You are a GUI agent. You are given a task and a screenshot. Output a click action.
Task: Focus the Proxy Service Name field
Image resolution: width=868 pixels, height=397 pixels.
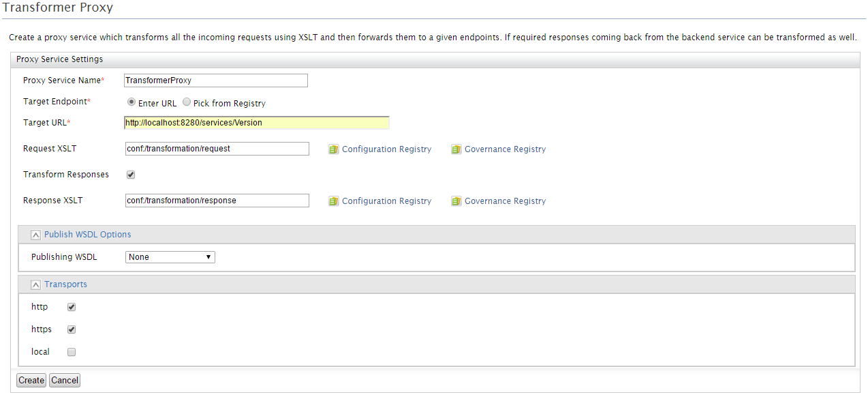click(x=216, y=80)
